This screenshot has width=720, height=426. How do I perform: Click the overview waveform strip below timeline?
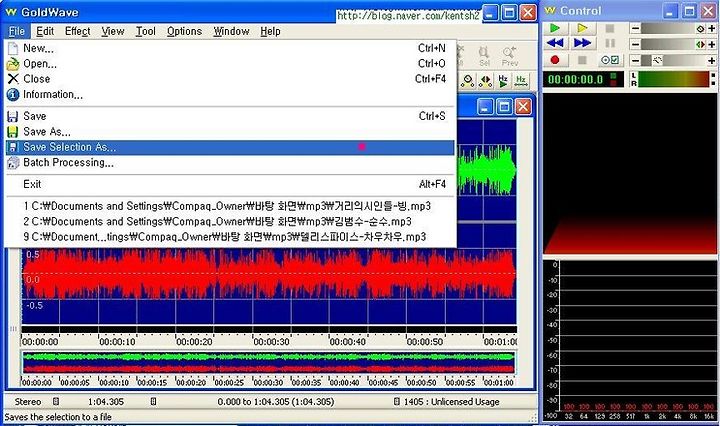(x=269, y=363)
